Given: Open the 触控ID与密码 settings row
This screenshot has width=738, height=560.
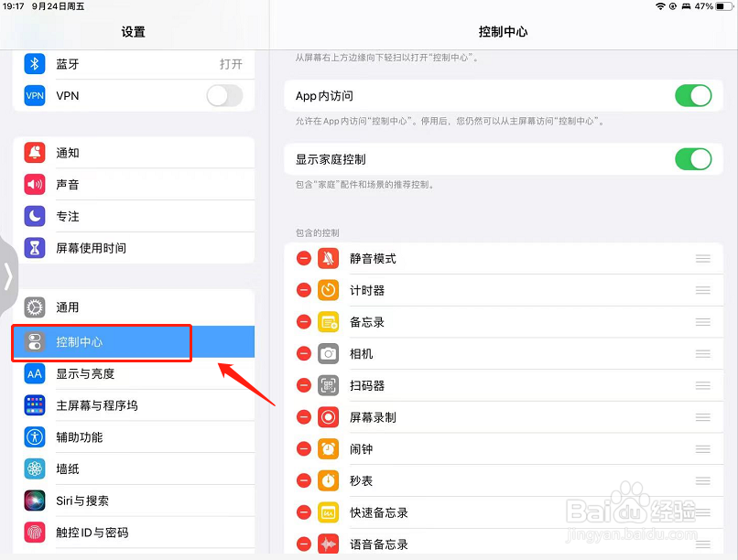Looking at the screenshot, I should coord(134,533).
